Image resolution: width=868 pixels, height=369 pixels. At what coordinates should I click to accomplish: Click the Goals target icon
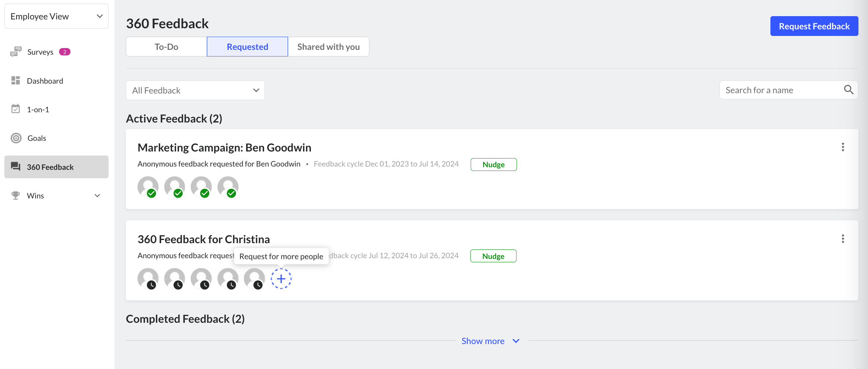tap(16, 138)
